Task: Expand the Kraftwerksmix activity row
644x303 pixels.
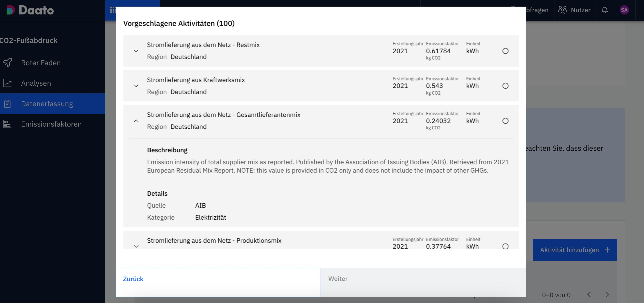Action: pos(136,86)
